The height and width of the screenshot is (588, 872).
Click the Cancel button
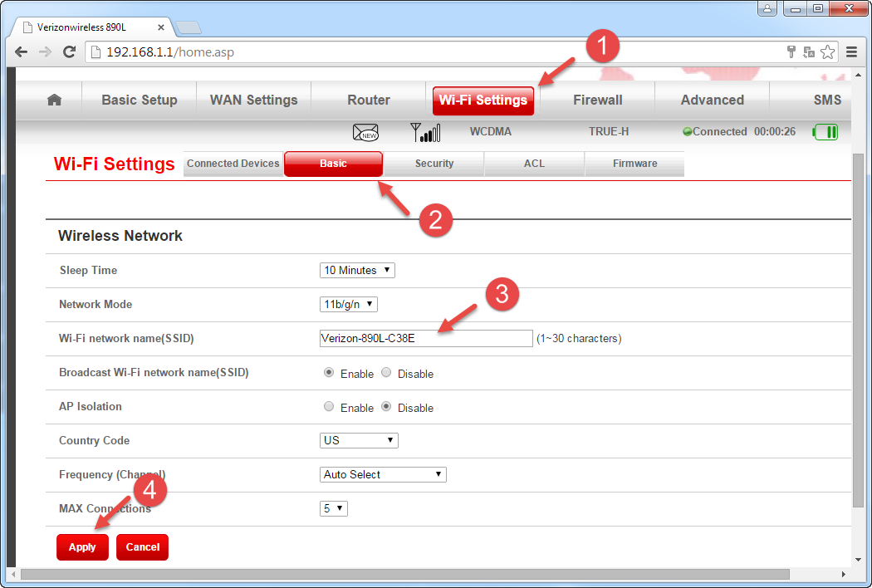coord(142,547)
